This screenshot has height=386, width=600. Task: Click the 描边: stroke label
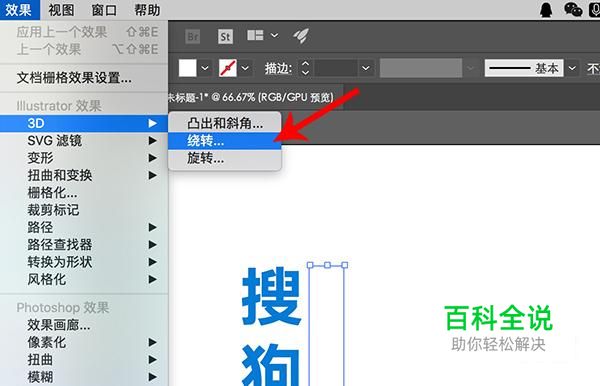(x=278, y=68)
